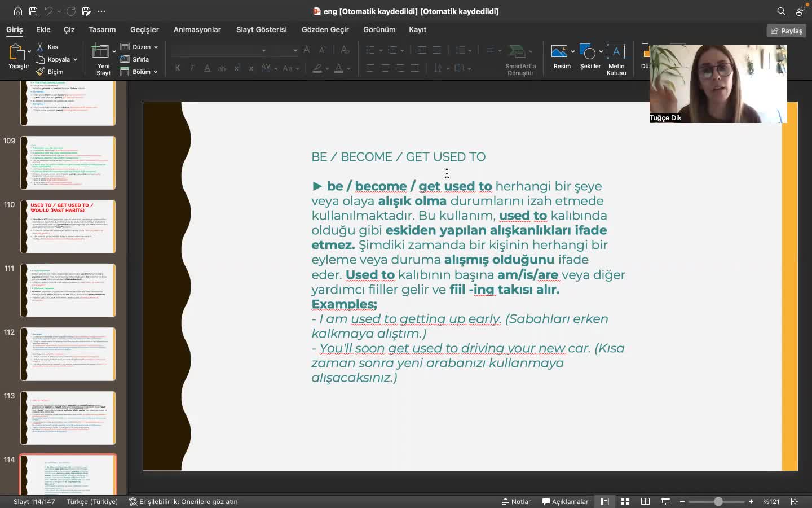Select slide 110 thumbnail in the panel
This screenshot has width=812, height=508.
(x=68, y=226)
